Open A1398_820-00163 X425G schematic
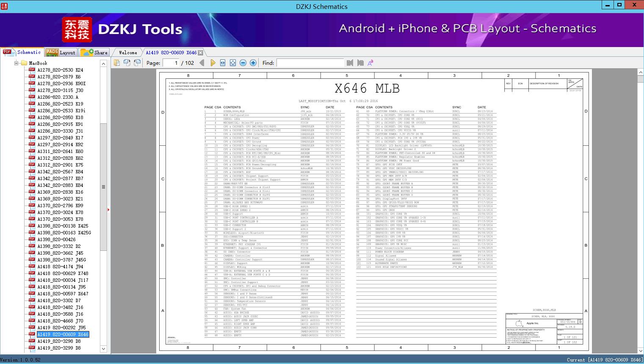644x364 pixels. point(64,233)
